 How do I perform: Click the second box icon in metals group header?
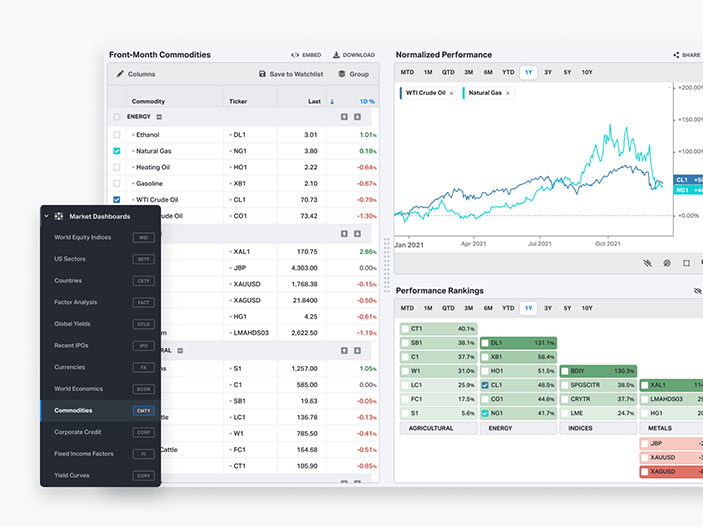click(x=357, y=234)
